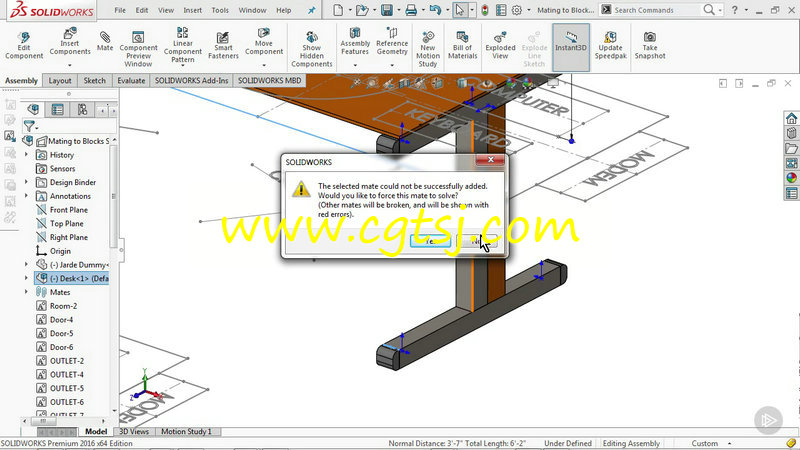Image resolution: width=800 pixels, height=450 pixels.
Task: Click Yes in the SOLIDWORKS dialog
Action: pyautogui.click(x=430, y=241)
